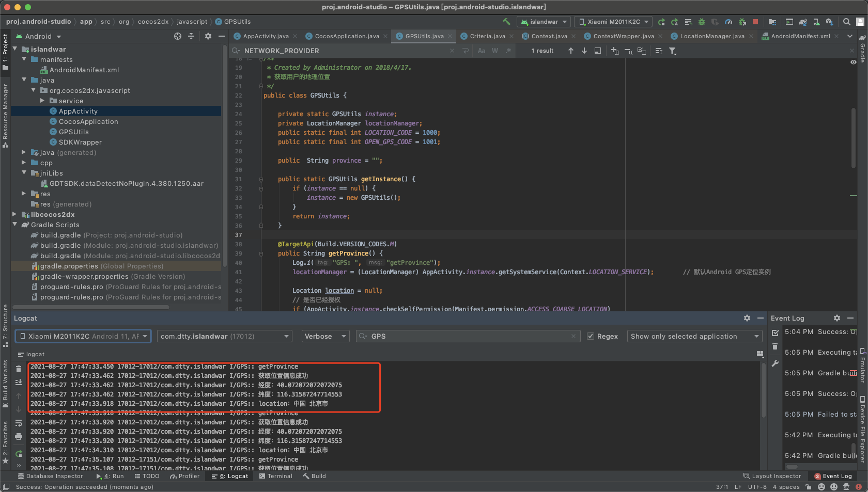Click the UTF-8 encoding in status bar
Image resolution: width=868 pixels, height=492 pixels.
click(x=757, y=487)
